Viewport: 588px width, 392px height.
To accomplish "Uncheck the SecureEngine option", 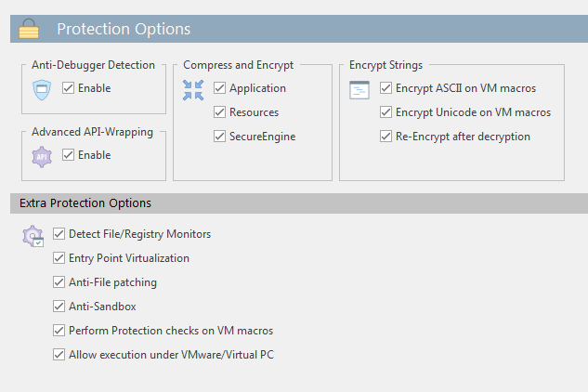I will pos(220,137).
